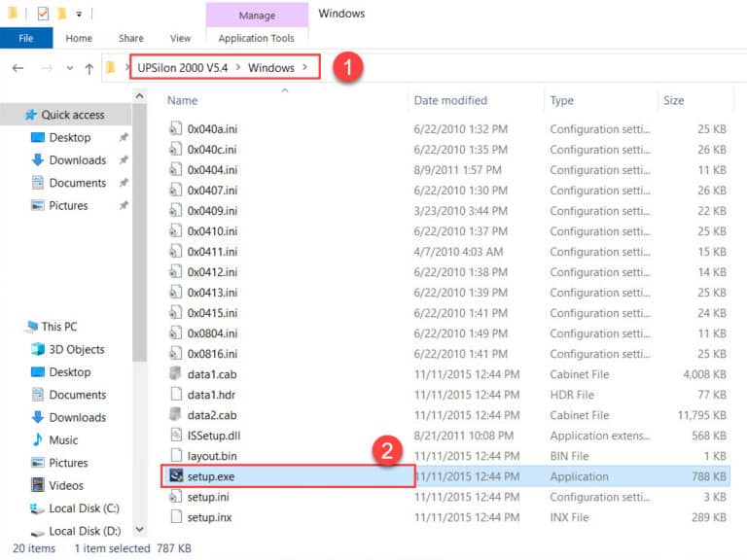
Task: Select the data1.hdr file icon
Action: (176, 395)
